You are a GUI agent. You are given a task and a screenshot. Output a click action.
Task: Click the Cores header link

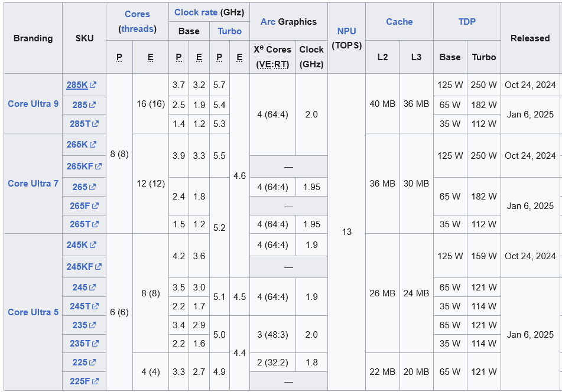137,14
